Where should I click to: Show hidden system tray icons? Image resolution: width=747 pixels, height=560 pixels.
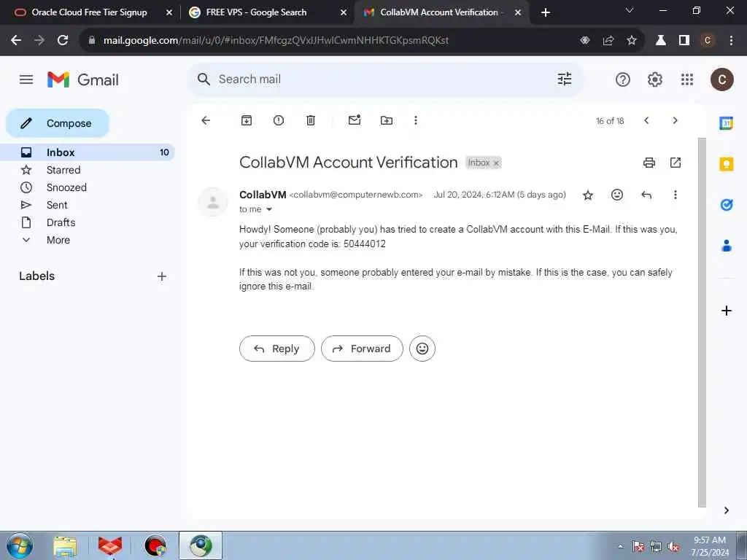620,547
